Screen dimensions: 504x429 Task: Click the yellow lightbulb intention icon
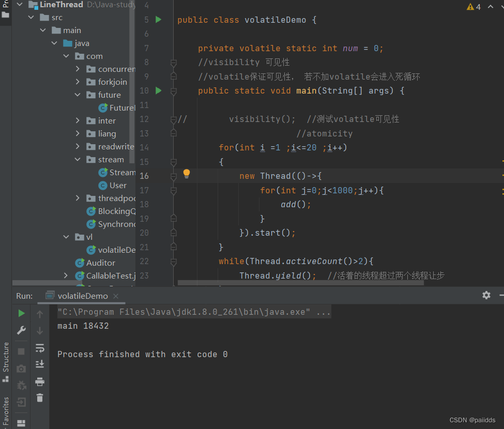(187, 174)
